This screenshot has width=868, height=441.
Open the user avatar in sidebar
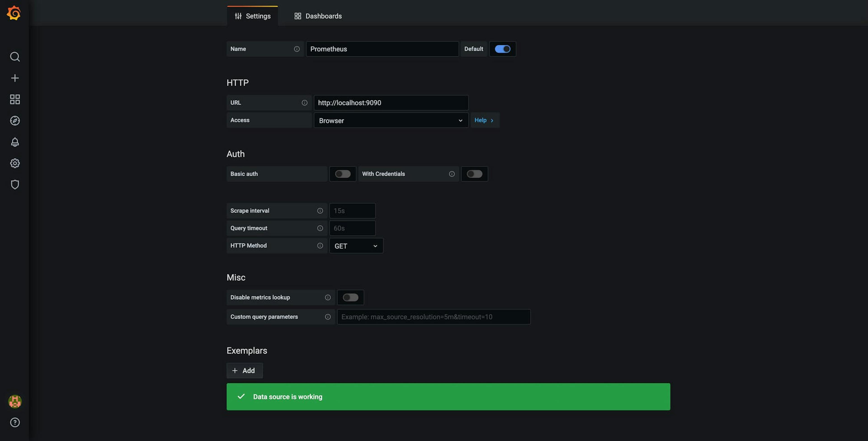(14, 401)
